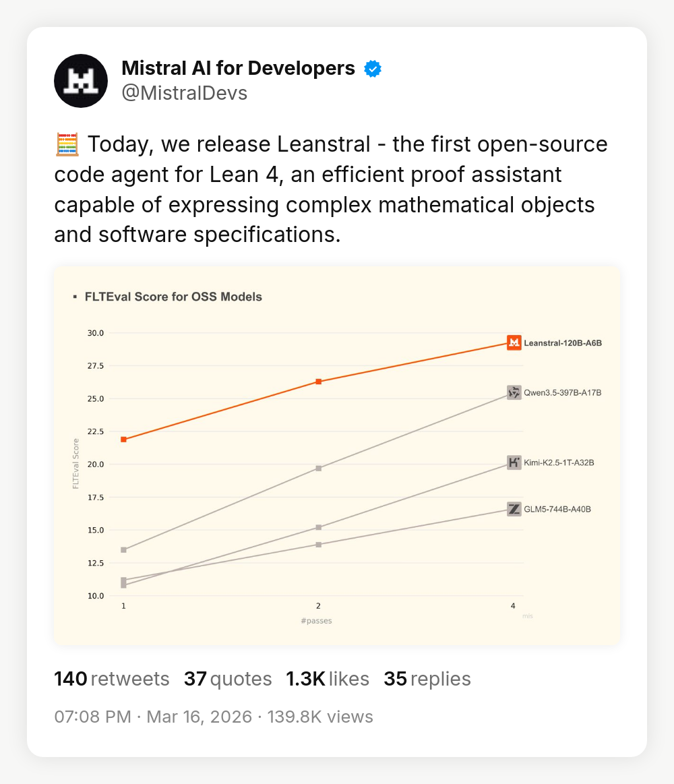Click the Qwen3.5 logo icon in the chart
This screenshot has width=674, height=784.
pos(514,392)
